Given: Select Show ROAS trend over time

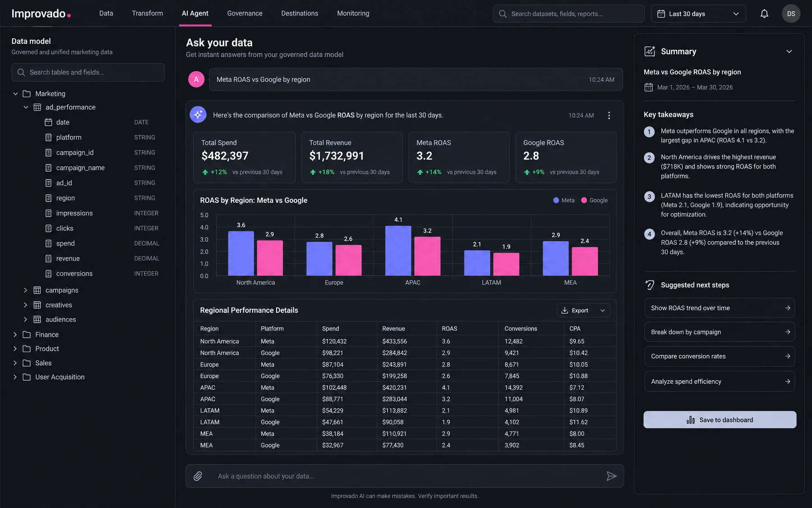Looking at the screenshot, I should click(720, 308).
